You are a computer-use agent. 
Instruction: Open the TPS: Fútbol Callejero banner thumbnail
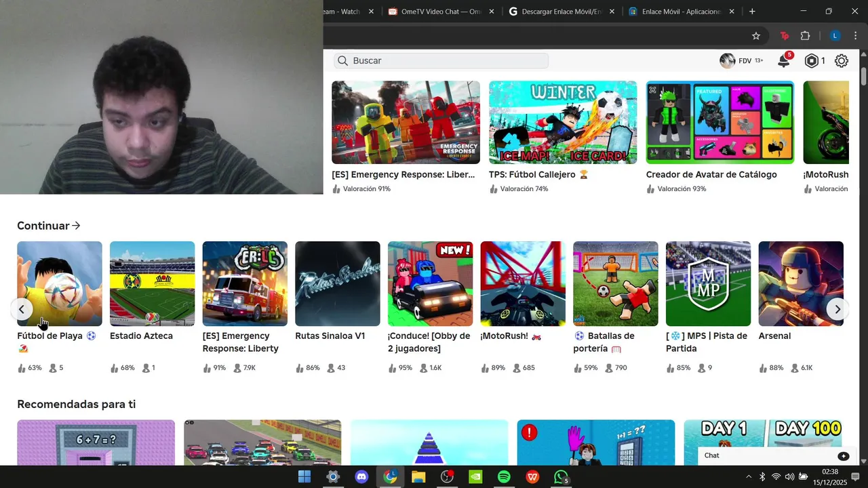(563, 123)
